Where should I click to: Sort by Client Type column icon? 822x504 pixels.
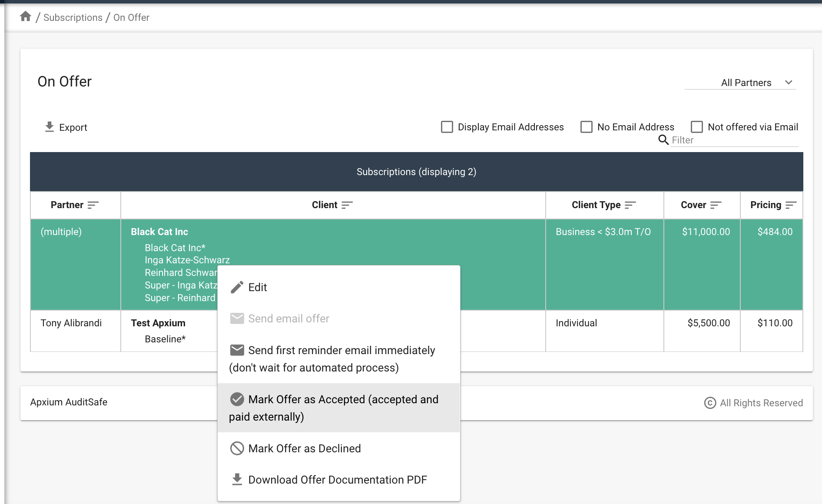[x=630, y=205]
